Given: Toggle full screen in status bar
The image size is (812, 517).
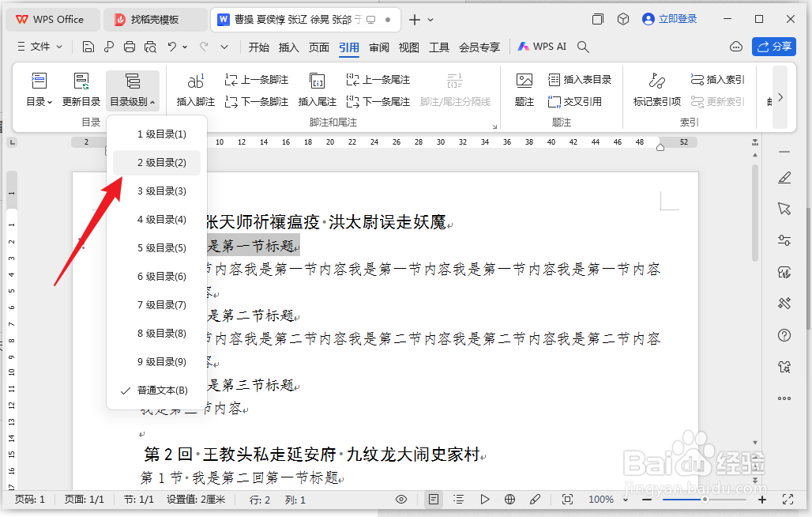Looking at the screenshot, I should pos(788,500).
